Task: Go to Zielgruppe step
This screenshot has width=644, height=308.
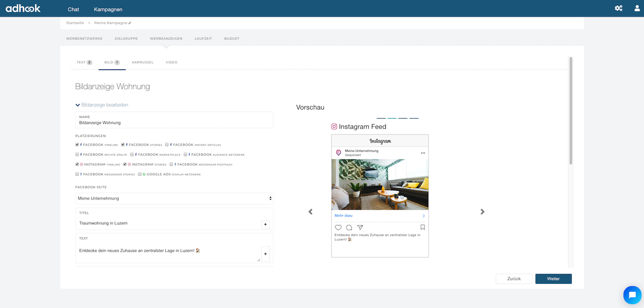Action: pyautogui.click(x=126, y=39)
